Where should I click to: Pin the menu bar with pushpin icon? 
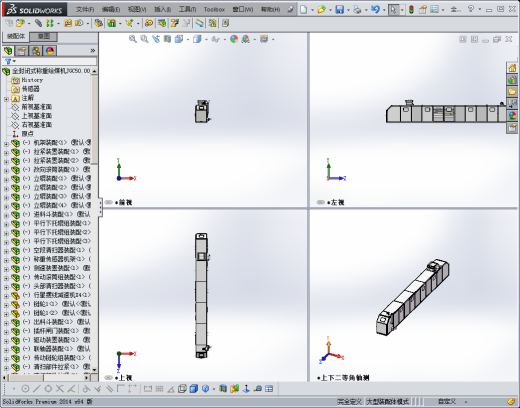click(x=291, y=10)
